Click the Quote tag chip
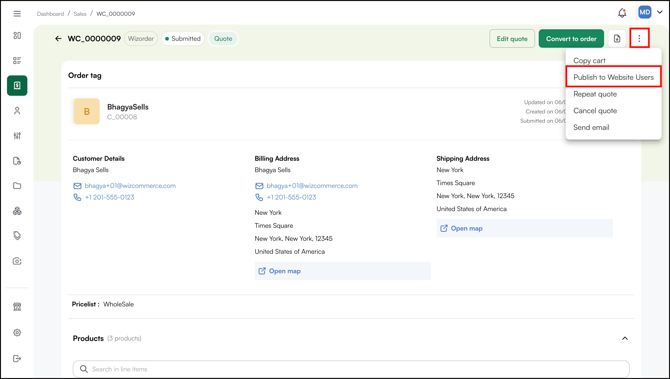670x379 pixels. [223, 38]
